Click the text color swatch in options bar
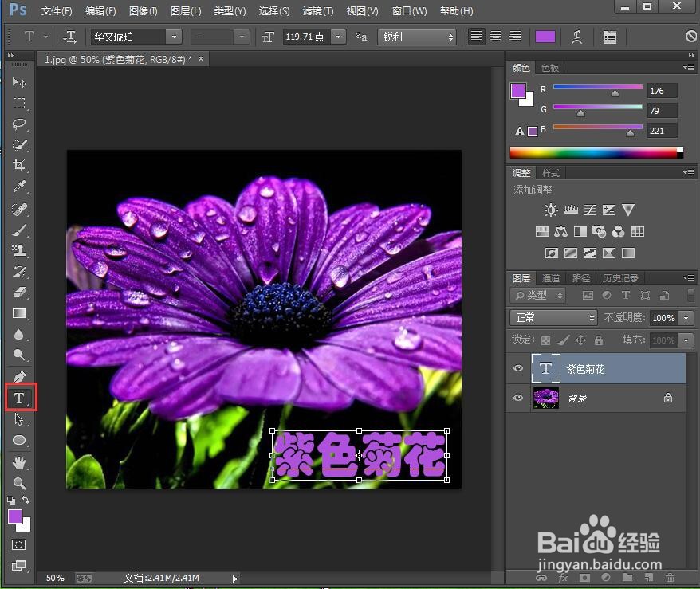 pyautogui.click(x=545, y=36)
